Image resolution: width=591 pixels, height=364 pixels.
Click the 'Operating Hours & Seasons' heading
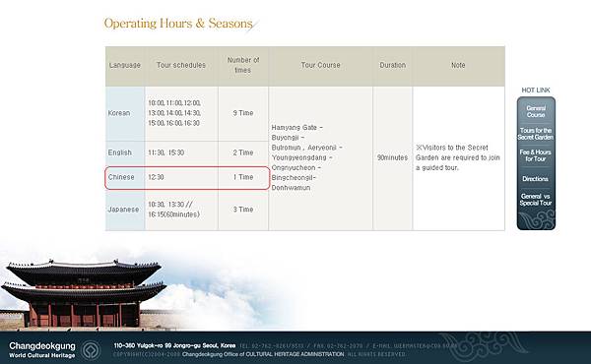[178, 24]
